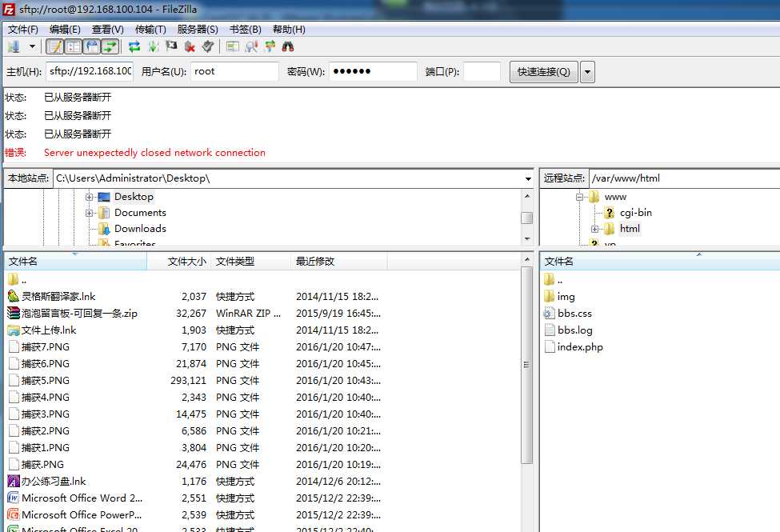Viewport: 780px width, 532px height.
Task: Cancel the current operation flag icon
Action: click(x=172, y=46)
